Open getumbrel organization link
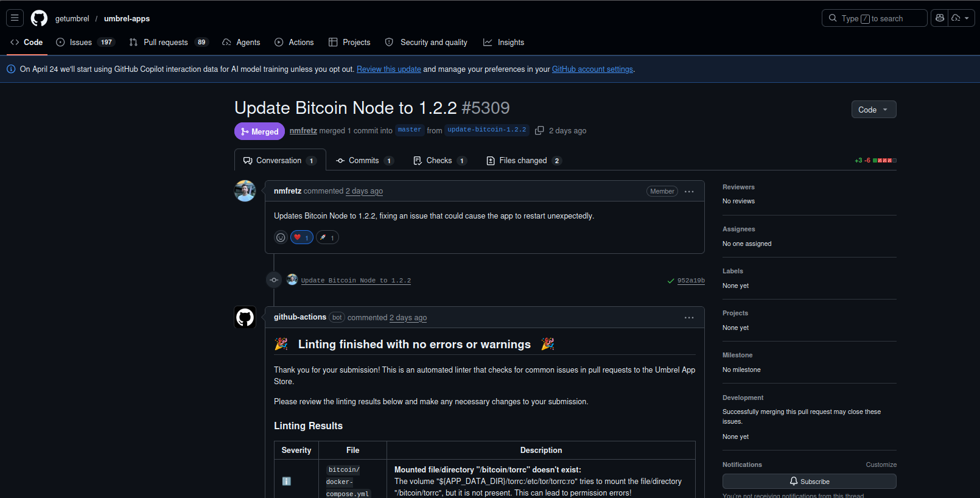The image size is (980, 498). (72, 18)
